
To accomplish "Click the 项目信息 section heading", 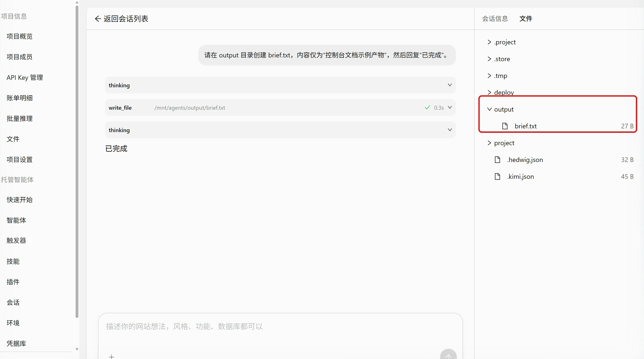I will (14, 16).
